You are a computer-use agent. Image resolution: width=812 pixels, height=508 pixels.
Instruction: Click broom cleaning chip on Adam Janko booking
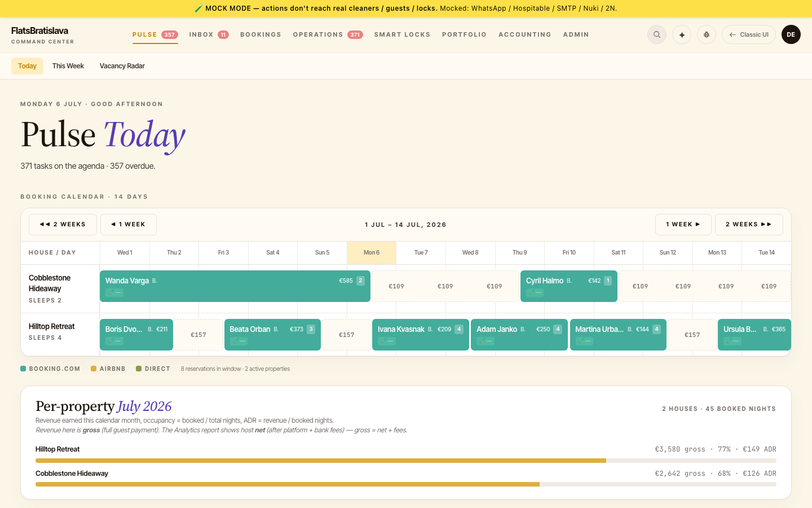click(486, 341)
